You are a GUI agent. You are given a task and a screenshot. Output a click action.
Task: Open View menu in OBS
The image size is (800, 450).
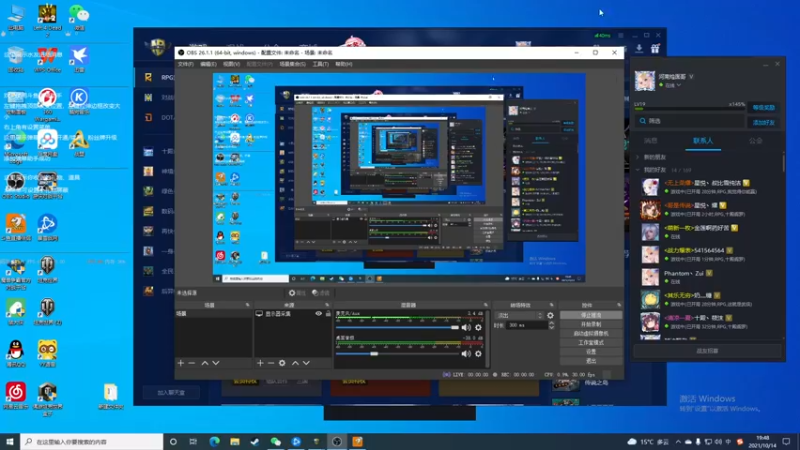pyautogui.click(x=231, y=64)
